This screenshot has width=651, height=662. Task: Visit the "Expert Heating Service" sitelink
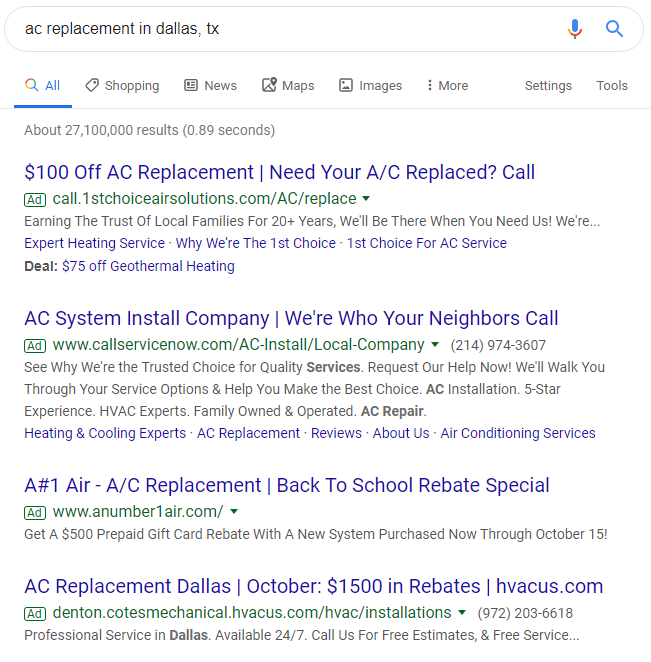point(94,243)
